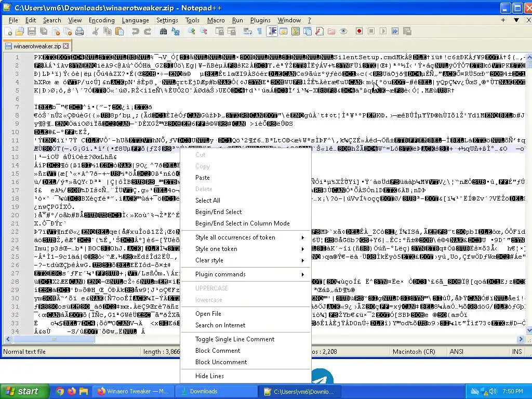Viewport: 532px width, 399px height.
Task: Open the Replace toolbar icon
Action: (x=176, y=32)
